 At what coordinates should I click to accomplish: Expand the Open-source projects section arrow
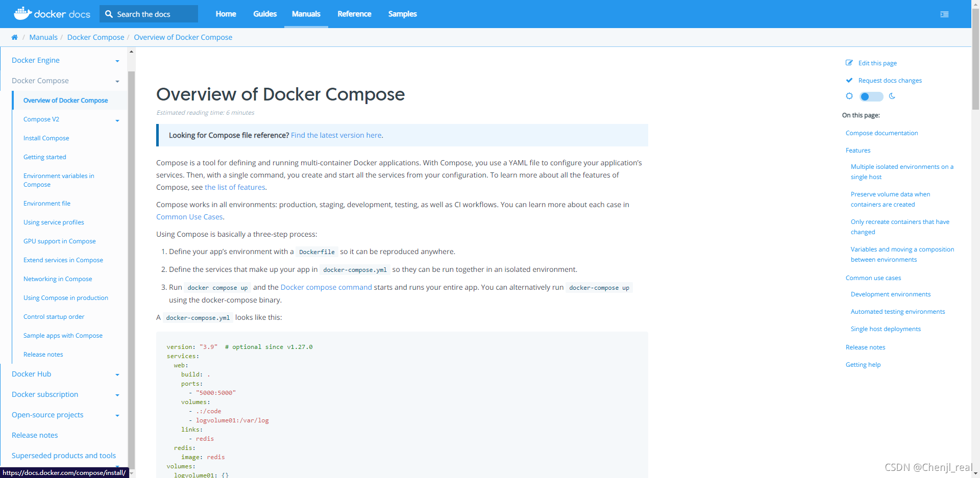[117, 415]
